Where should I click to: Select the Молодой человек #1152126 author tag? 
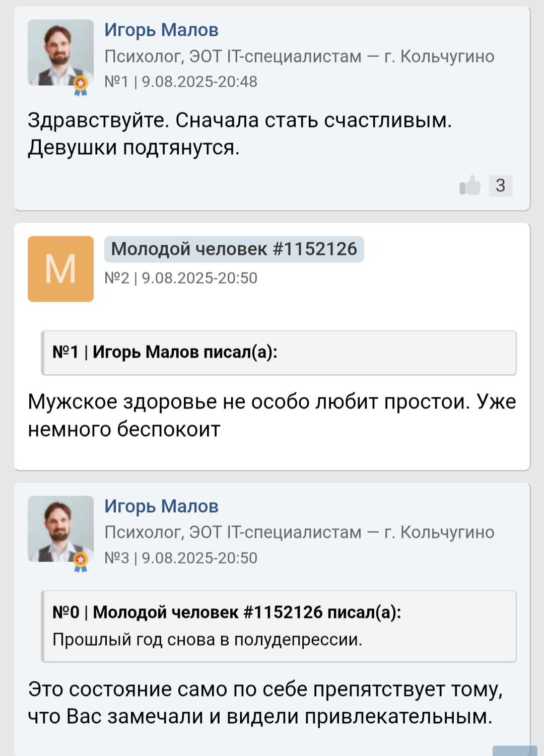click(x=234, y=249)
